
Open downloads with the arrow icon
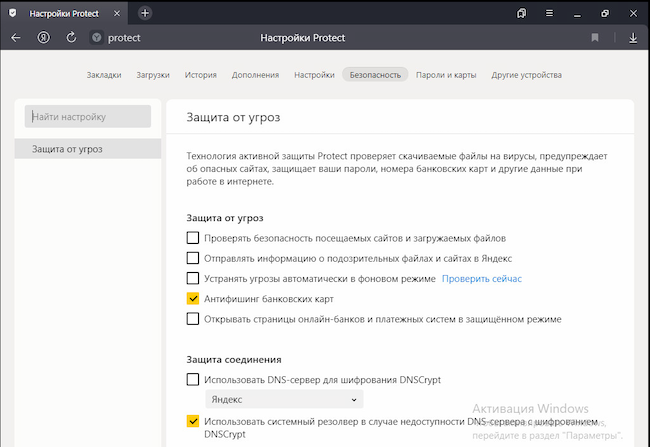pyautogui.click(x=632, y=38)
